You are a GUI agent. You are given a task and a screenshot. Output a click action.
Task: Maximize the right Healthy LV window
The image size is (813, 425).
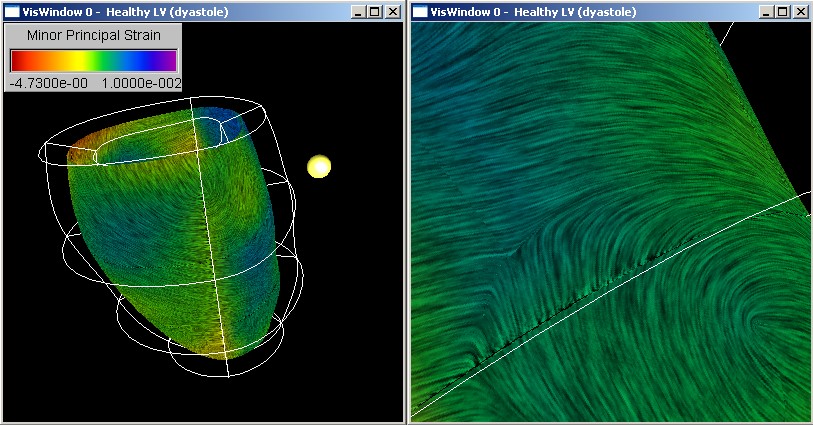pos(783,11)
